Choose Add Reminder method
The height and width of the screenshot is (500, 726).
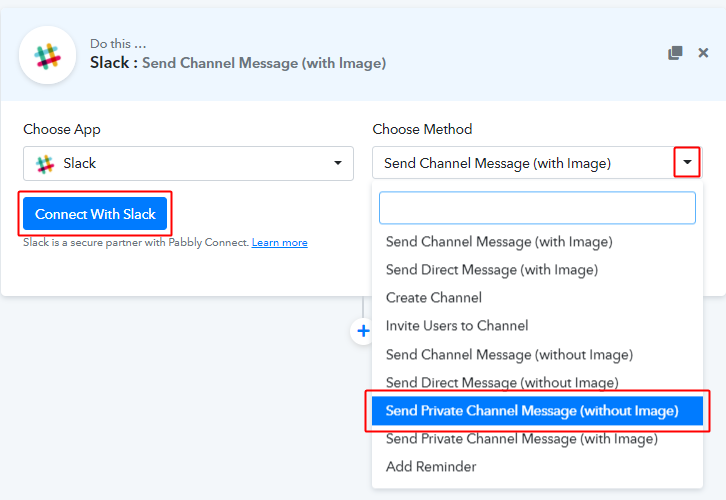pyautogui.click(x=537, y=467)
